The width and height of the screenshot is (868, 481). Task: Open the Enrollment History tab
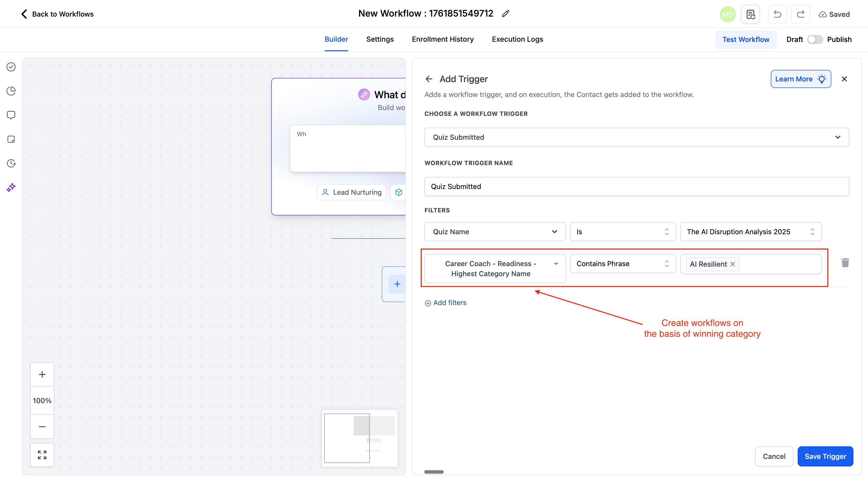tap(443, 39)
